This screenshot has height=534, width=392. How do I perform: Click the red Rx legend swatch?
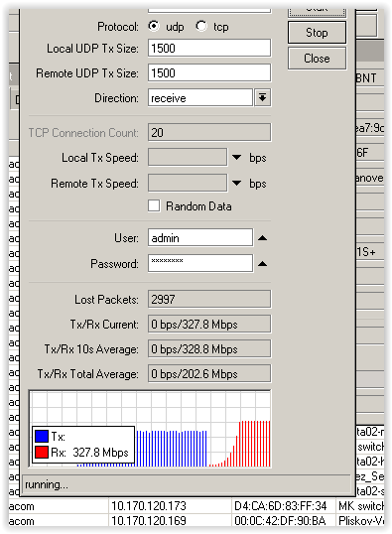point(42,453)
